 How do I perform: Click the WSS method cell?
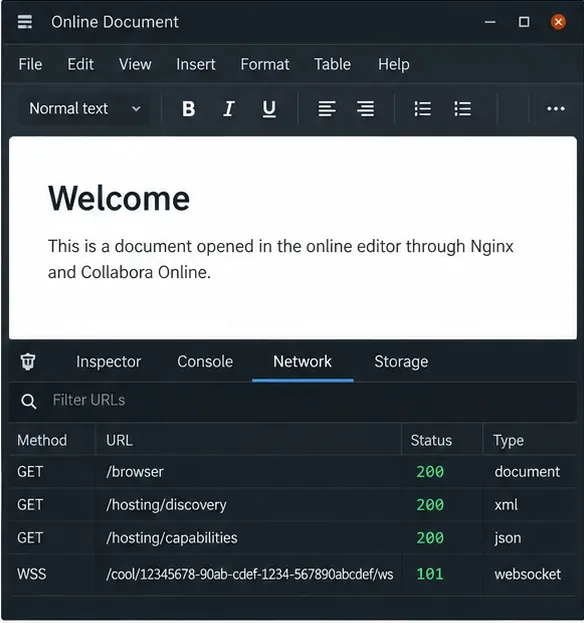[31, 574]
